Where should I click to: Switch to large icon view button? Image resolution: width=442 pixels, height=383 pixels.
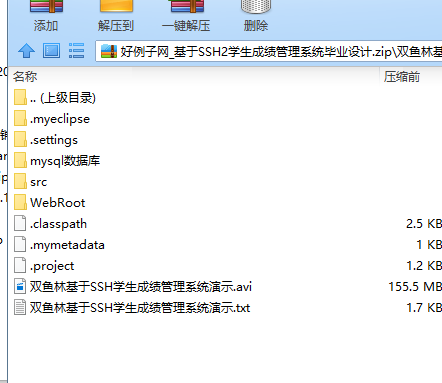pyautogui.click(x=51, y=51)
